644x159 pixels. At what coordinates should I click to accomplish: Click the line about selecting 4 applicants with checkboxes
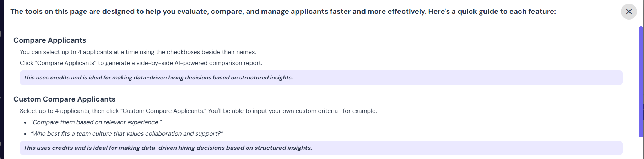pos(138,52)
